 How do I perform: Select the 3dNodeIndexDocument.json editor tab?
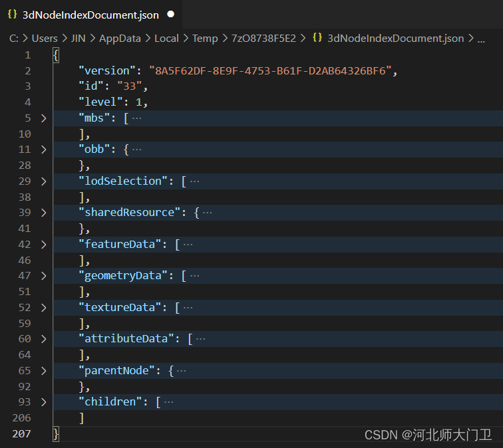click(90, 14)
